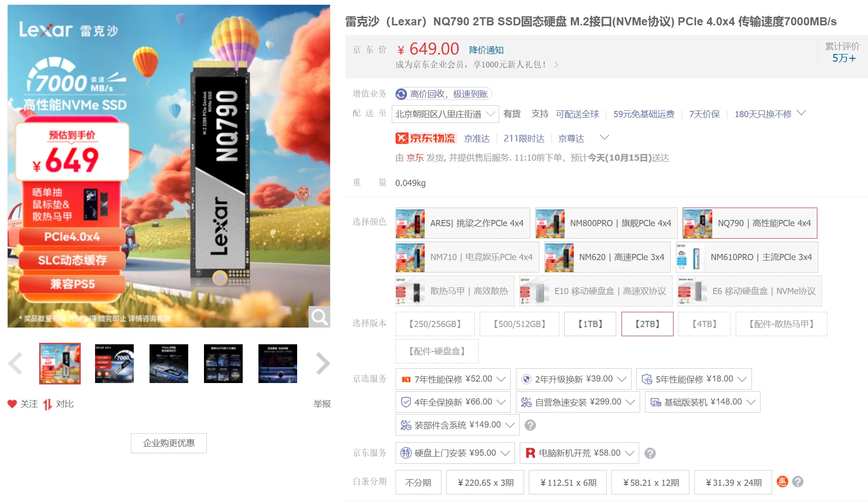Select the first product thumbnail
This screenshot has height=504, width=868.
[x=60, y=363]
